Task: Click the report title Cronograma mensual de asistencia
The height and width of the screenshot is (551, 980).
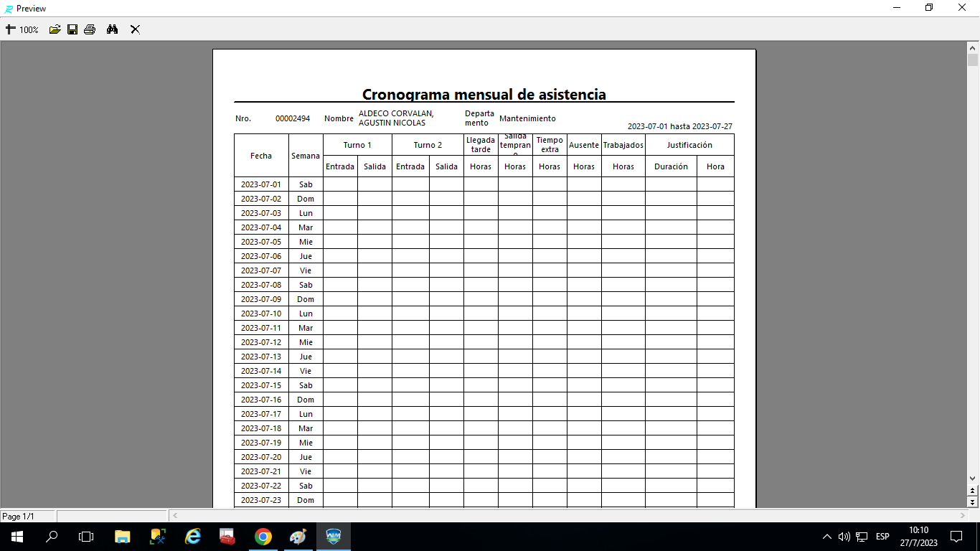Action: tap(484, 94)
